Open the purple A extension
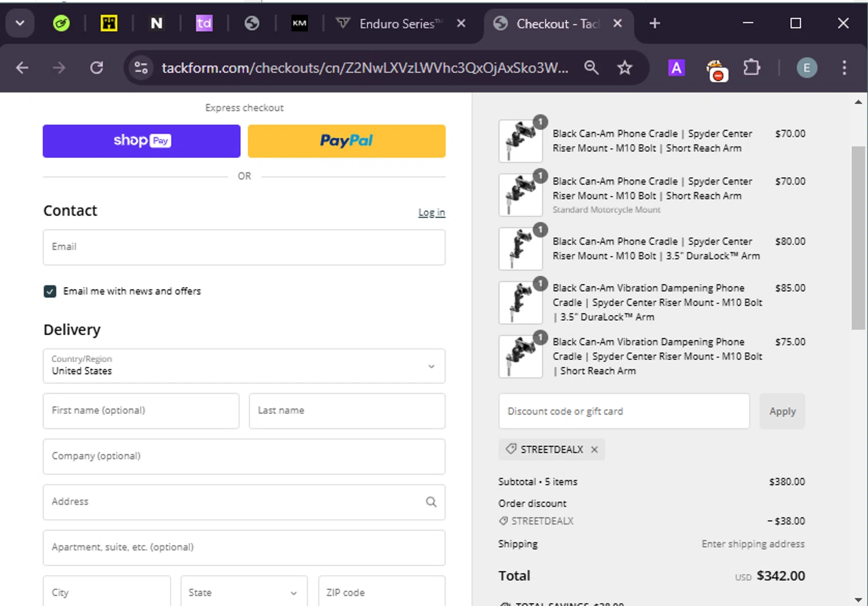 (x=676, y=68)
